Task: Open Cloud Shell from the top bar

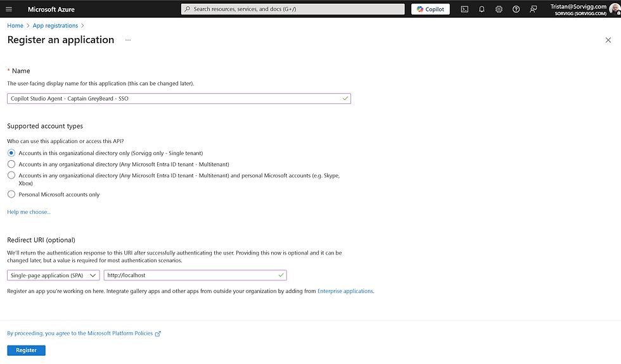Action: [x=464, y=9]
